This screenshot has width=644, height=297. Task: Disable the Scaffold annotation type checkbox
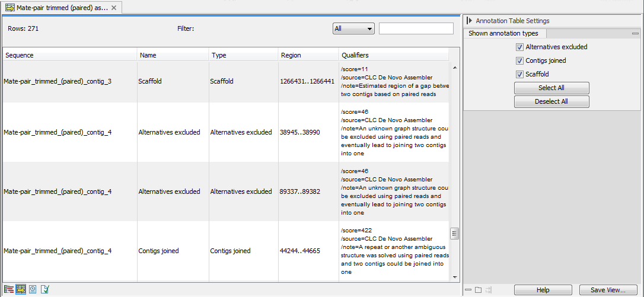coord(519,74)
